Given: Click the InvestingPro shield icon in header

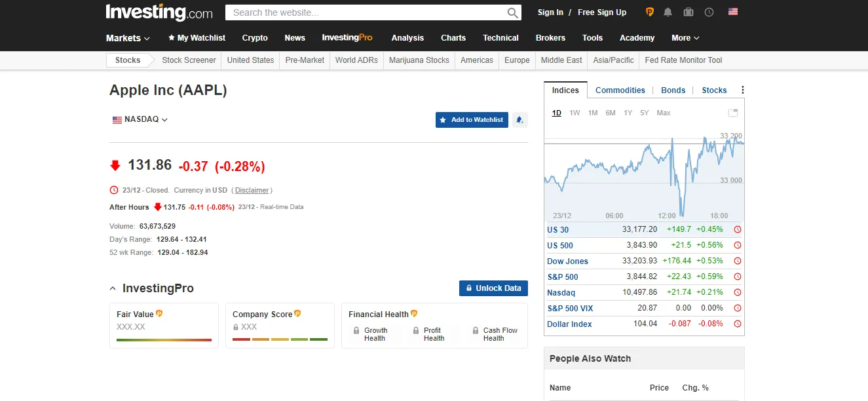Looking at the screenshot, I should tap(649, 12).
